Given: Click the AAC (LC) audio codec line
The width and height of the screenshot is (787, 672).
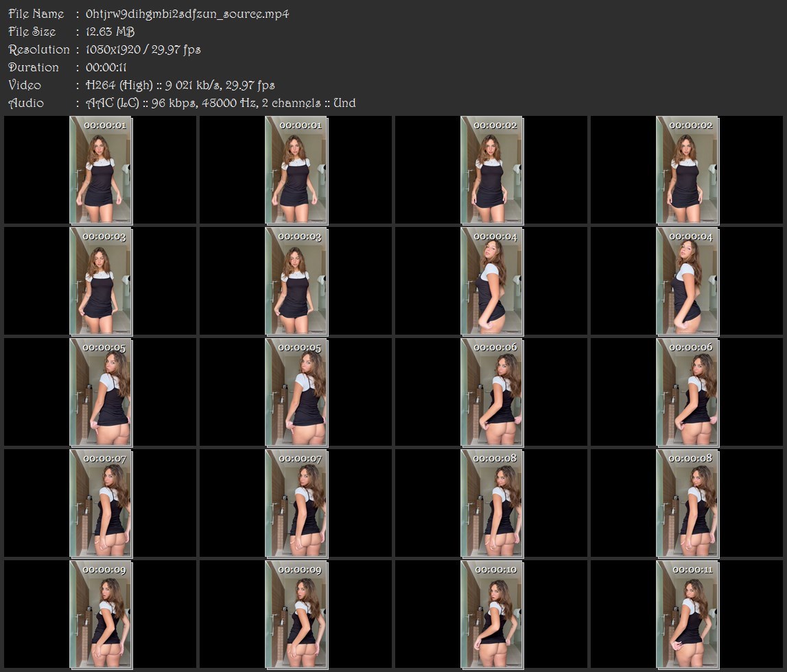Looking at the screenshot, I should pos(221,104).
